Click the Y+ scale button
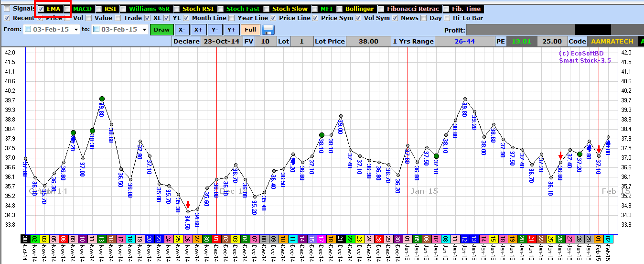The width and height of the screenshot is (644, 264). coord(231,29)
